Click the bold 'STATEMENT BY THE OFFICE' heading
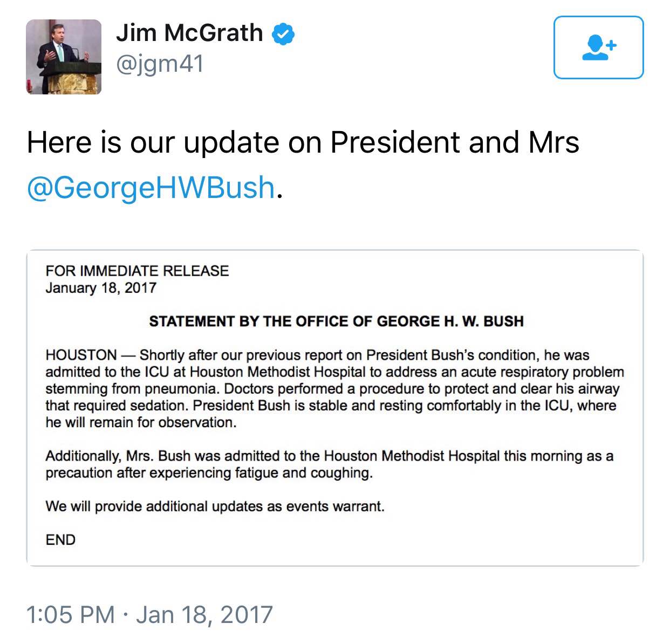 [x=336, y=321]
